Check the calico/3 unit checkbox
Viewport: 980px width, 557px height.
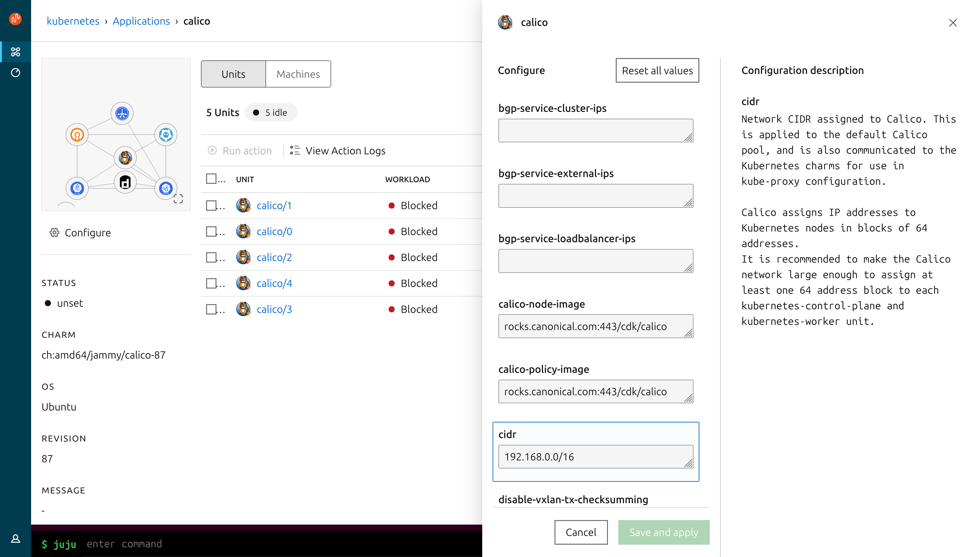(211, 309)
